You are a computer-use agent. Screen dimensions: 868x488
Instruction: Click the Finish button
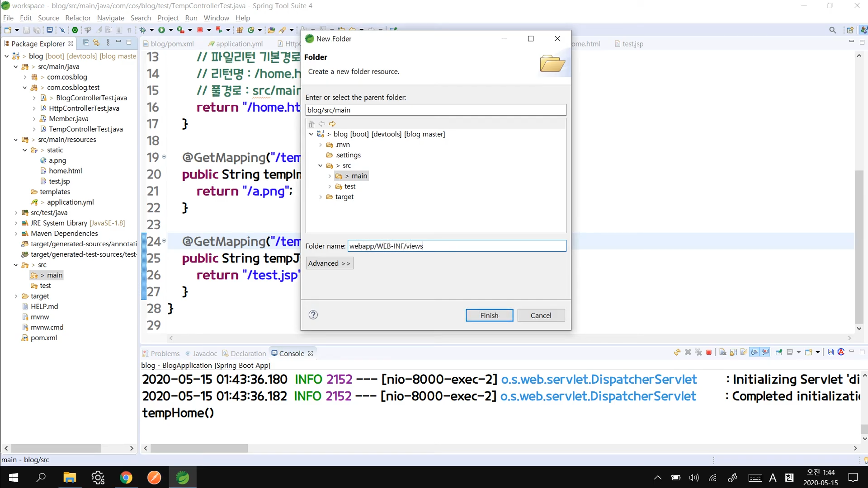(489, 315)
